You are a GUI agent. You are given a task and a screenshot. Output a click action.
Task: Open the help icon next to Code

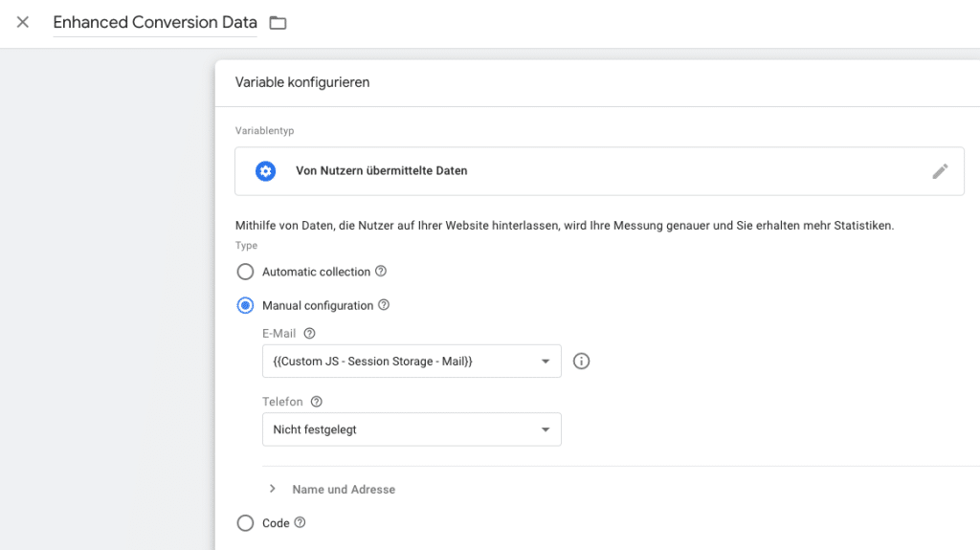[x=300, y=523]
